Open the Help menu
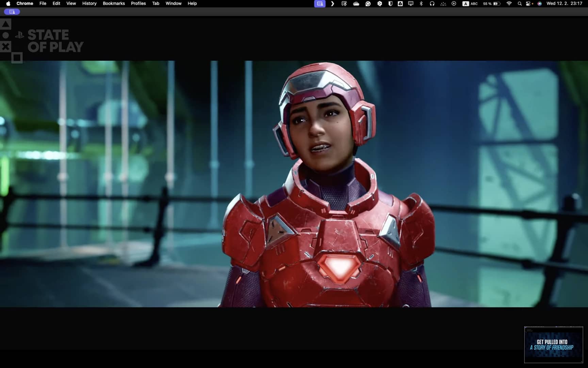This screenshot has height=368, width=588. pyautogui.click(x=192, y=3)
